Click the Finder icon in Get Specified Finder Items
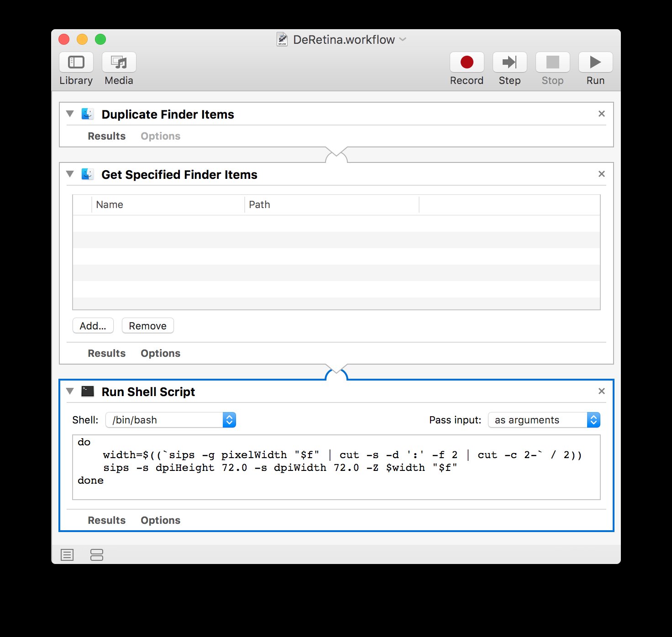672x637 pixels. 88,174
